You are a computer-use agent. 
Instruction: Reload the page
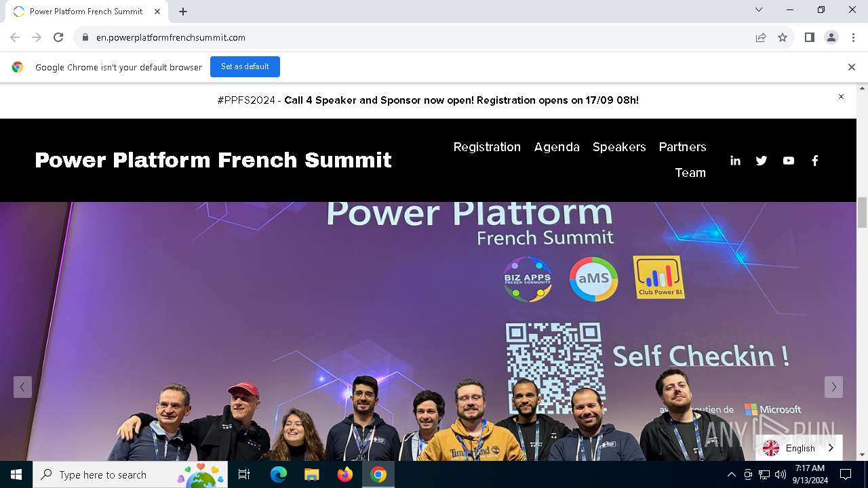58,37
